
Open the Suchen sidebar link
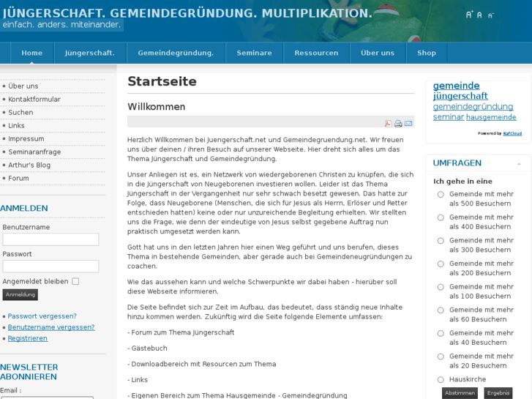[x=20, y=113]
